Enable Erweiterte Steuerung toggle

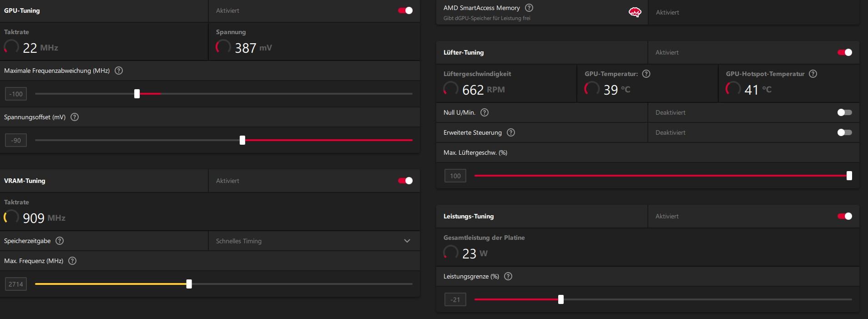(844, 132)
